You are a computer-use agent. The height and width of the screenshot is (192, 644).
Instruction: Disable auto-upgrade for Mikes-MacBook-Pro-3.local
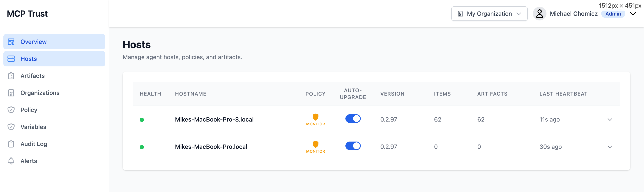point(353,119)
